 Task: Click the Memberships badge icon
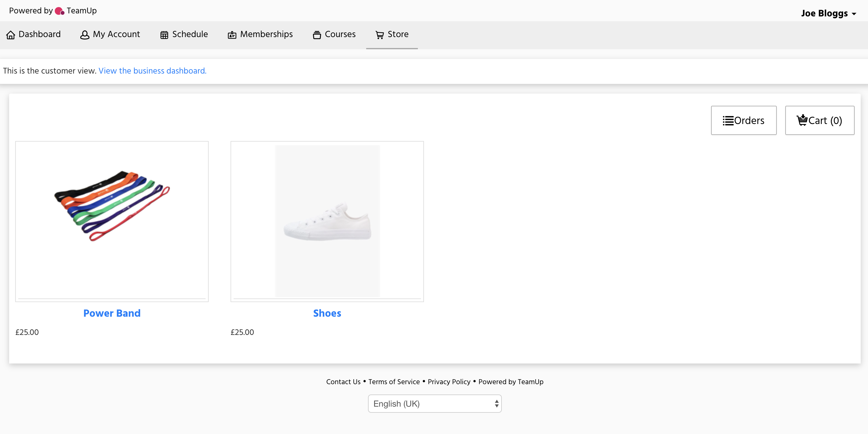pos(232,35)
